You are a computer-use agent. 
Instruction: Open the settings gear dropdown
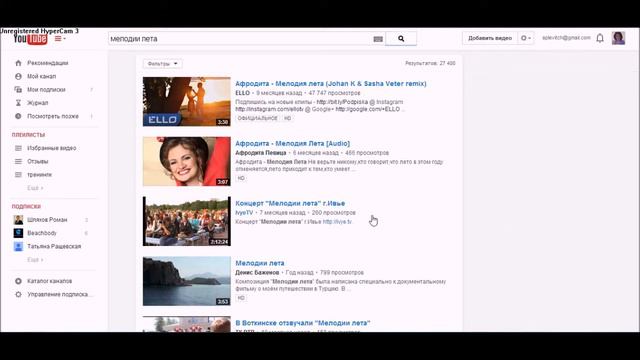coord(526,38)
